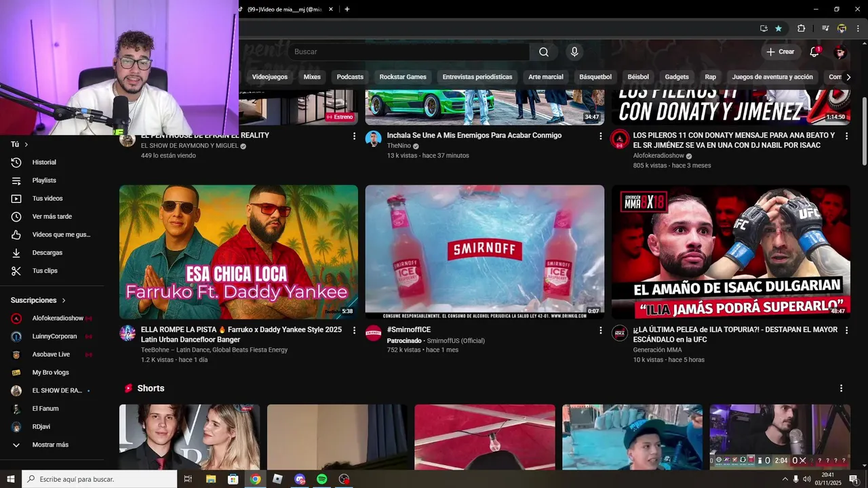The image size is (868, 488).
Task: Open options for EL PENTHOUSE DE EFRAIN video
Action: [354, 136]
